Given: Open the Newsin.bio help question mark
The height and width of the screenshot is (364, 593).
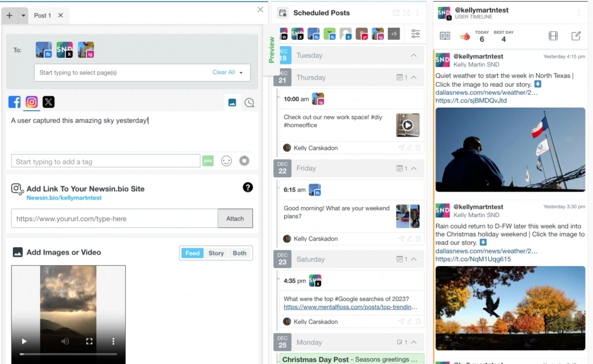Looking at the screenshot, I should coord(248,187).
